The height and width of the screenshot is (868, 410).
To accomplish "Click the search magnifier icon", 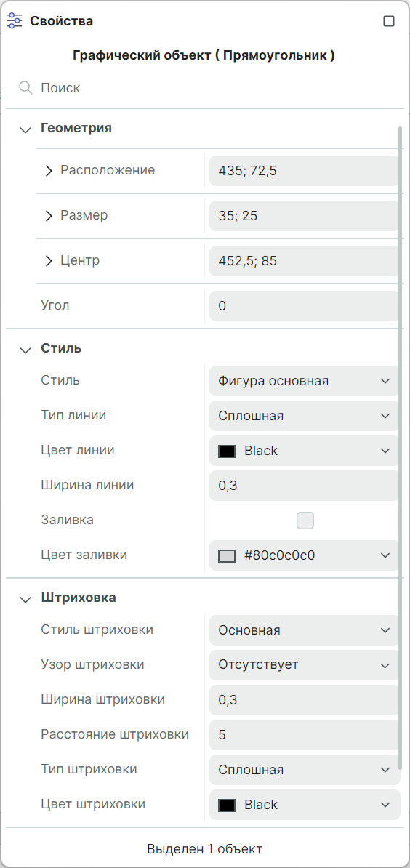I will 25,87.
